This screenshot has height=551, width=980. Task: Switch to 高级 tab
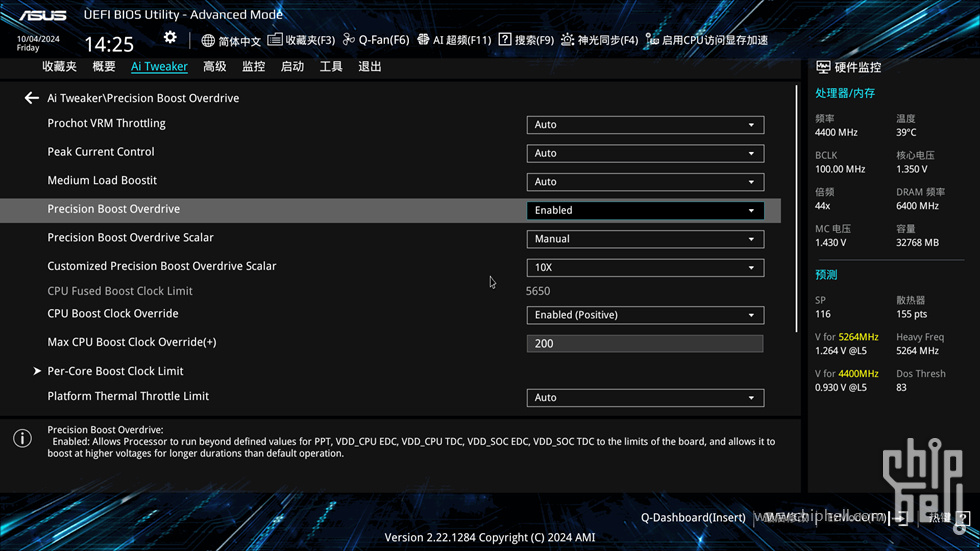tap(214, 67)
